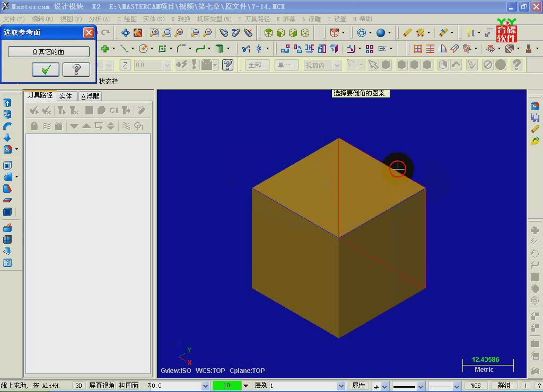
Task: Click the green cylinder primitive icon
Action: 219,49
